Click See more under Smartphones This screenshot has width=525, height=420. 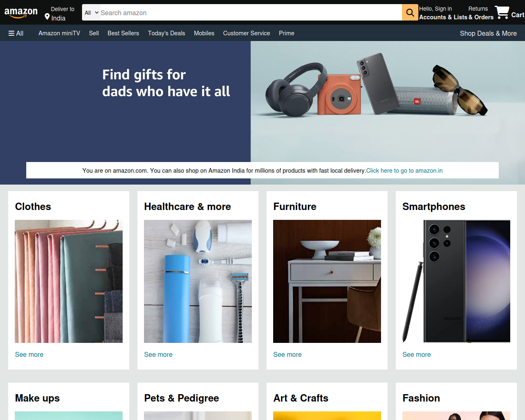[x=417, y=354]
